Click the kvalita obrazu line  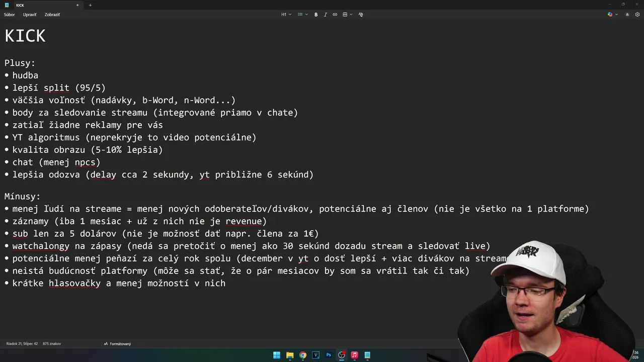88,150
